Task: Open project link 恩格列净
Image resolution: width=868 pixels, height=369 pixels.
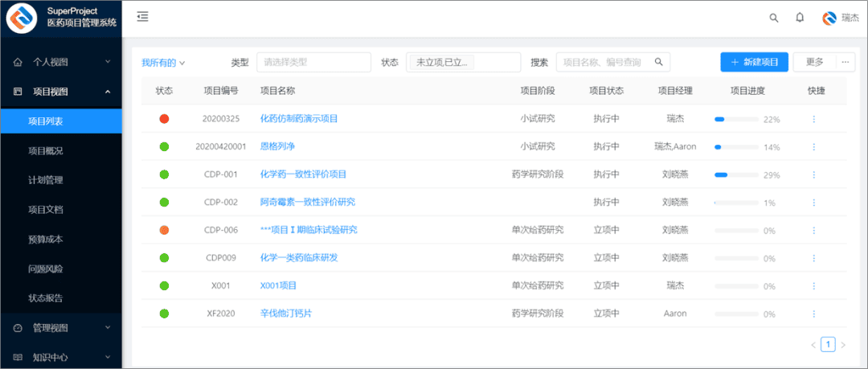Action: click(x=278, y=147)
